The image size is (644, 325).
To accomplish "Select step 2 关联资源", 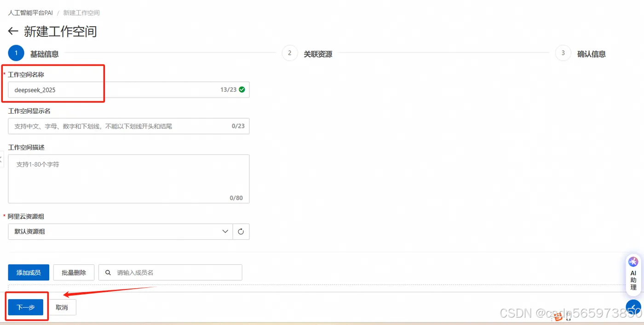I will [x=307, y=53].
